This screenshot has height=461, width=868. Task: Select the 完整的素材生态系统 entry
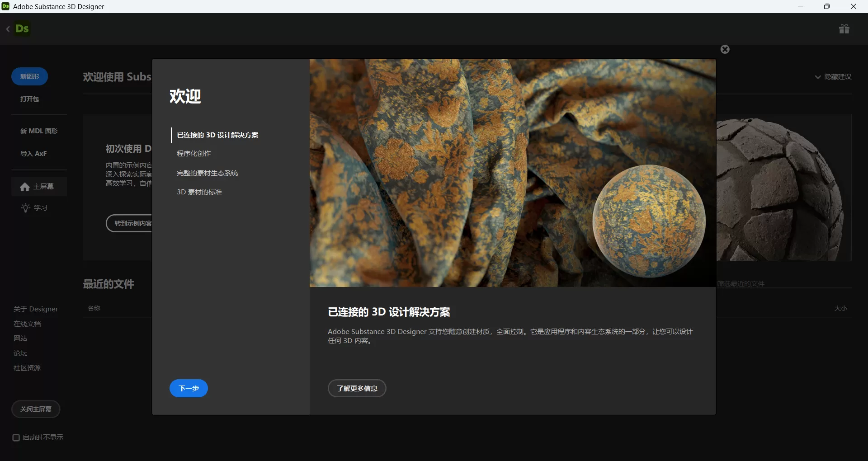coord(207,173)
